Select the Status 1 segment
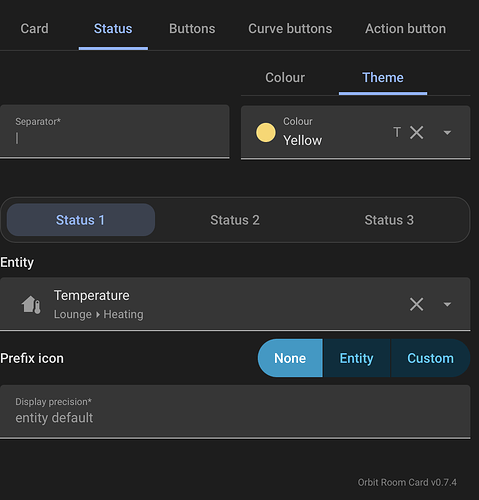 (x=81, y=220)
